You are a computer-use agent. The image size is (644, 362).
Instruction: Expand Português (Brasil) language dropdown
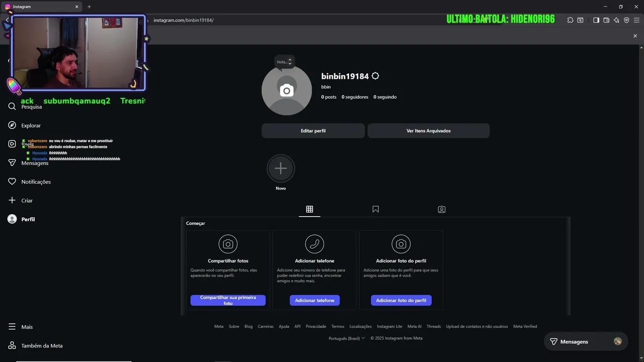click(x=347, y=338)
